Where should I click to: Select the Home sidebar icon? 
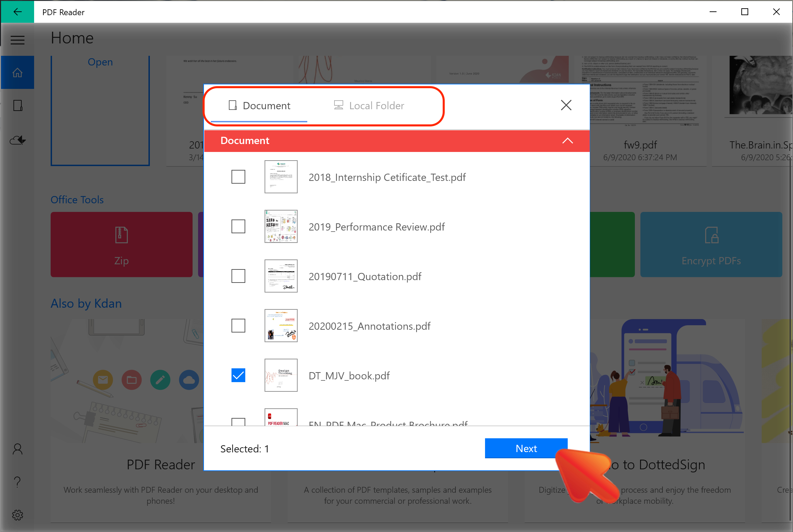click(17, 73)
